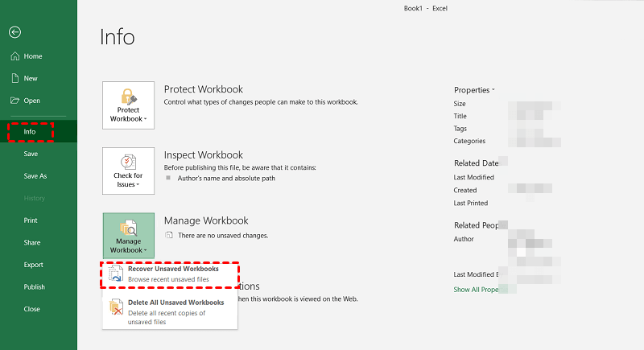Click the 'Book1 - Excel' window title

(426, 8)
